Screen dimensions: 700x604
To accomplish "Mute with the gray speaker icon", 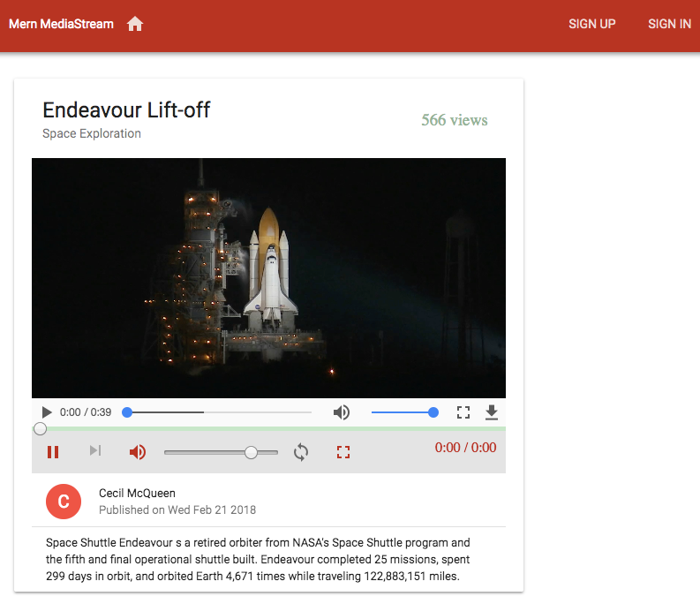I will pos(342,412).
